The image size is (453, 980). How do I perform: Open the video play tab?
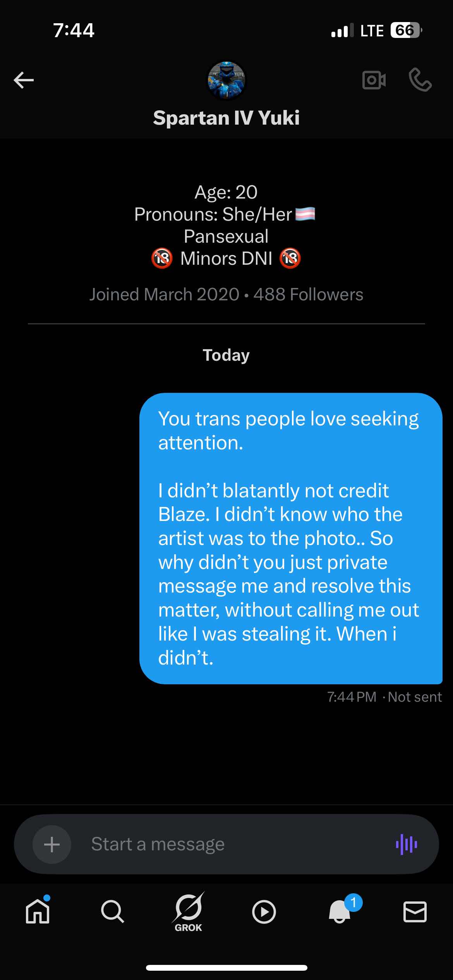pyautogui.click(x=264, y=911)
